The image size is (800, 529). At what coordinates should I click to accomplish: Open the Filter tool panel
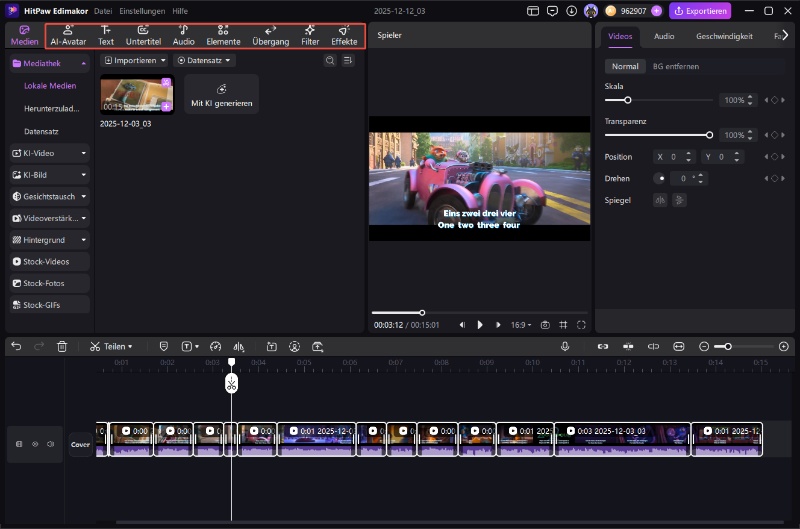point(310,35)
